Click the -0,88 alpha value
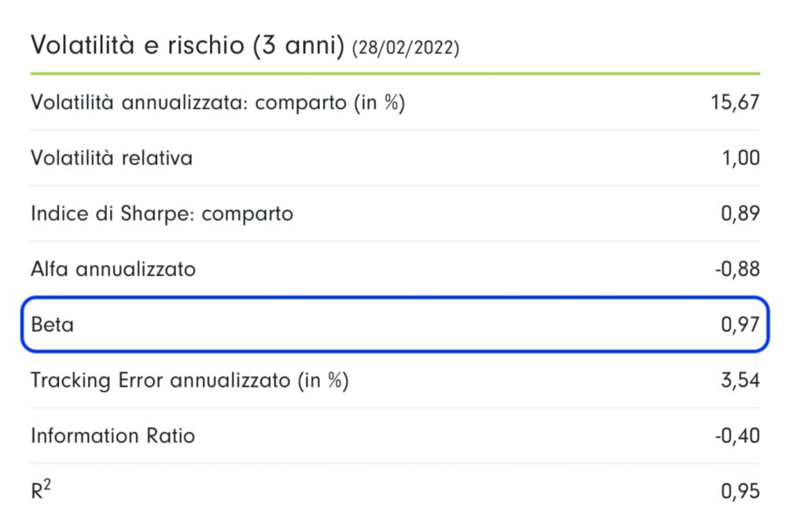The image size is (805, 532). click(736, 270)
